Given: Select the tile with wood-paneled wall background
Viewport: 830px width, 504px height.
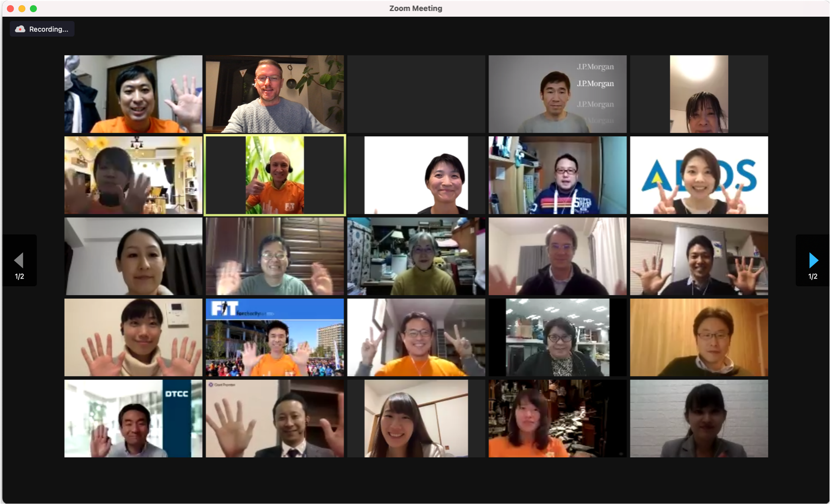Looking at the screenshot, I should [698, 337].
